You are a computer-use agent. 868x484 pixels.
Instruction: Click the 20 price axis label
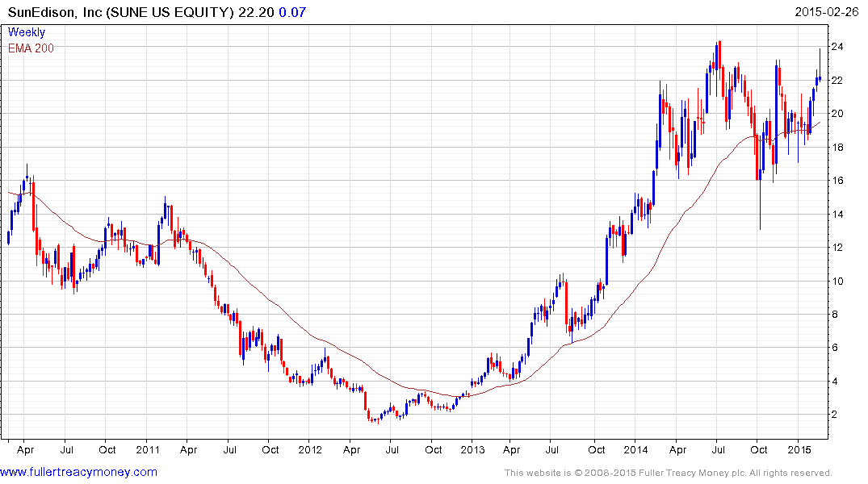point(837,114)
